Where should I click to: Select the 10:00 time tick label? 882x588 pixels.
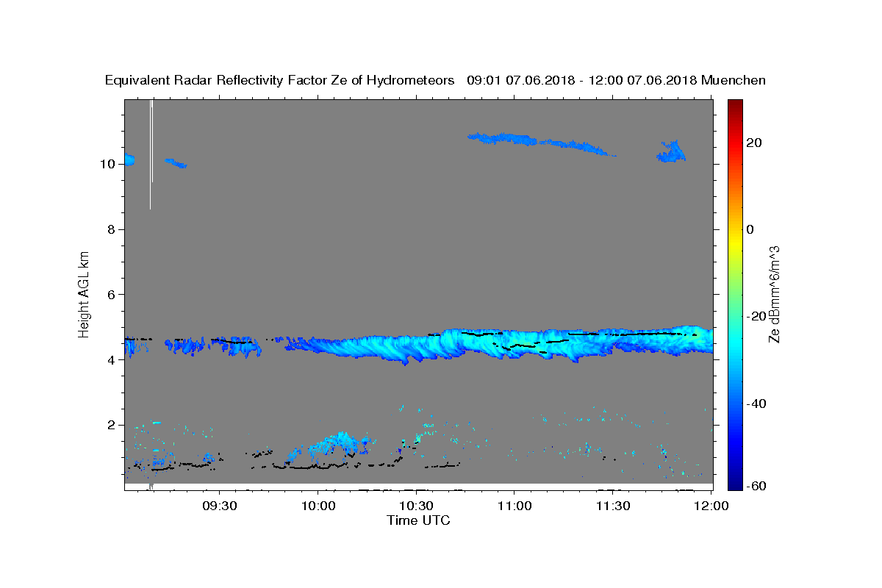tap(318, 506)
